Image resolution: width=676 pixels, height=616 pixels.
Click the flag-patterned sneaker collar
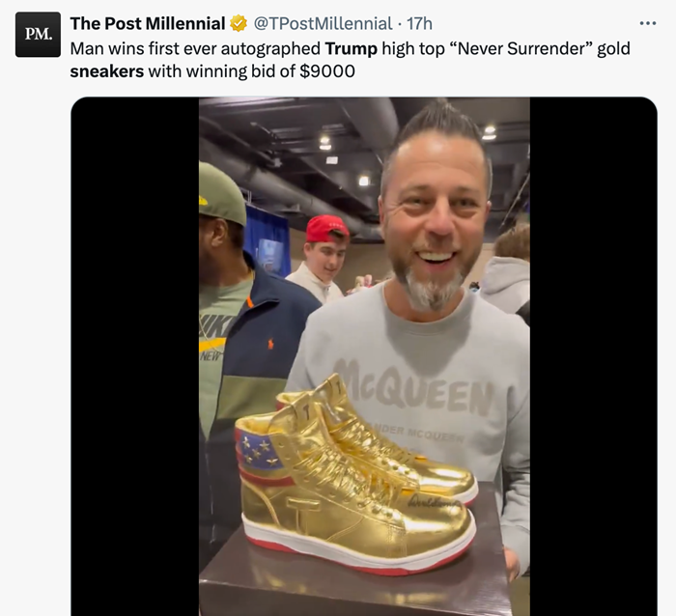[x=259, y=451]
